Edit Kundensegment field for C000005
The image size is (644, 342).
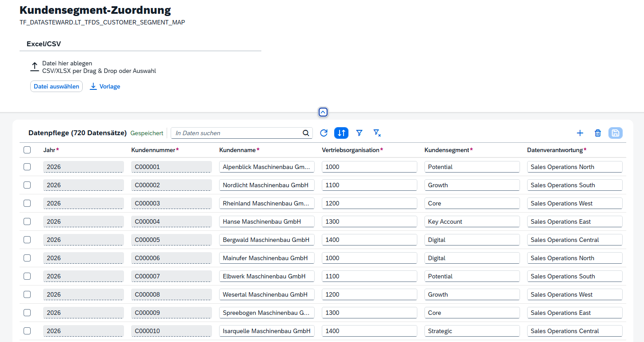472,240
